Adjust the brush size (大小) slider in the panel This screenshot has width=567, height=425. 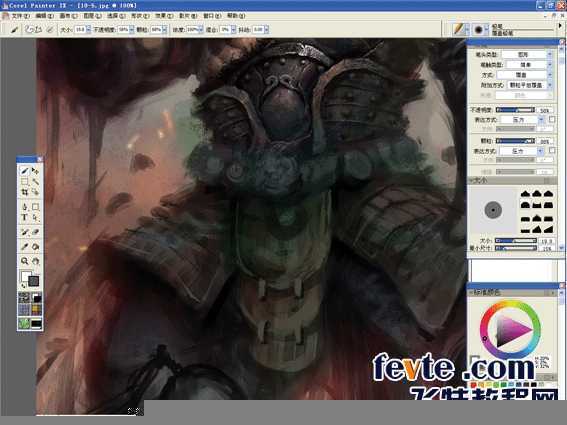(515, 240)
